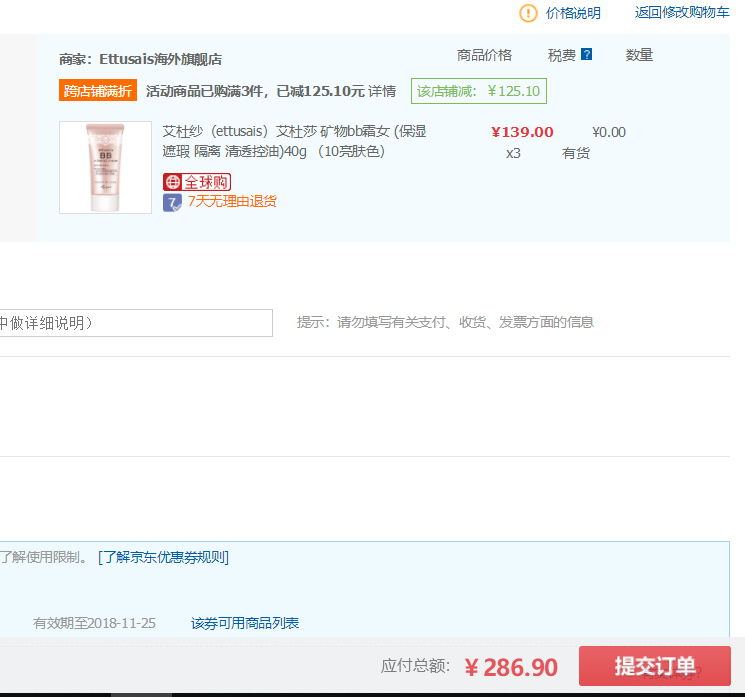Click the orange price notice exclamation icon
This screenshot has height=697, width=745.
coord(528,13)
